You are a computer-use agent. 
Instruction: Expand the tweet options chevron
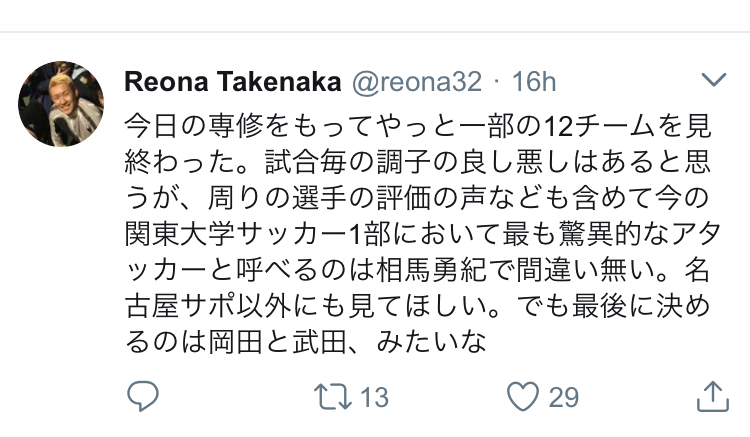pos(714,80)
